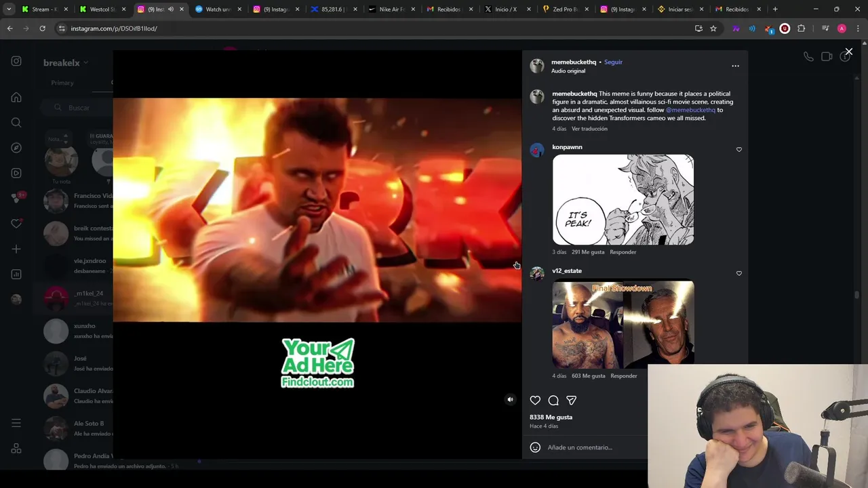Click memebuckethq avatar in post header
The width and height of the screenshot is (868, 488).
tap(537, 66)
